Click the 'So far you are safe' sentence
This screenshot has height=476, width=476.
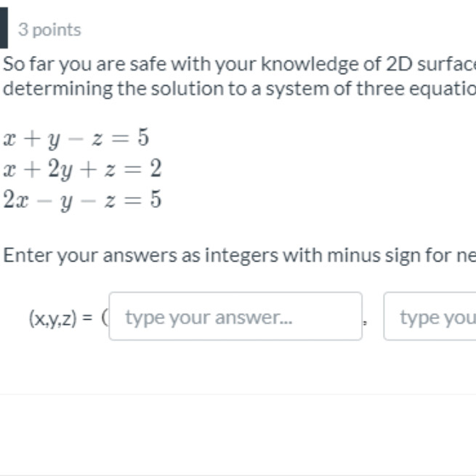coord(239,64)
